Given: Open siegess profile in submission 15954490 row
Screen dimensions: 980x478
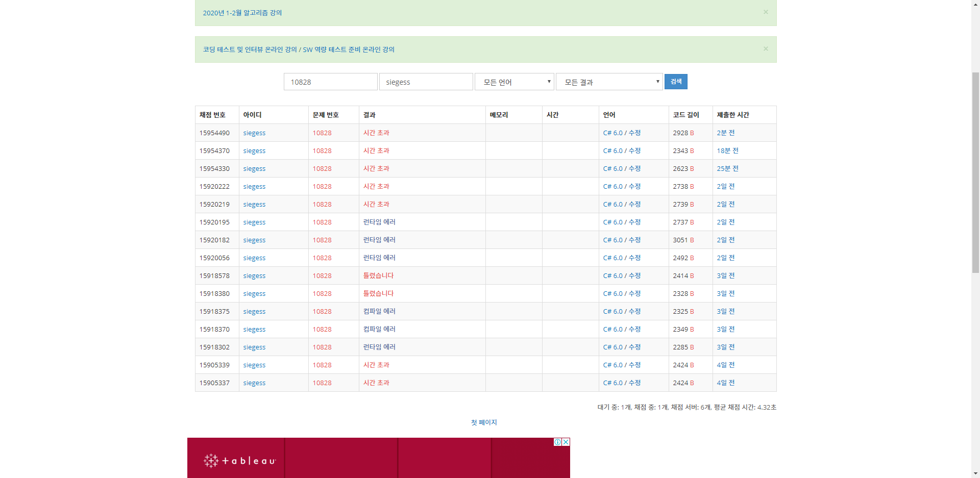Looking at the screenshot, I should coord(254,133).
